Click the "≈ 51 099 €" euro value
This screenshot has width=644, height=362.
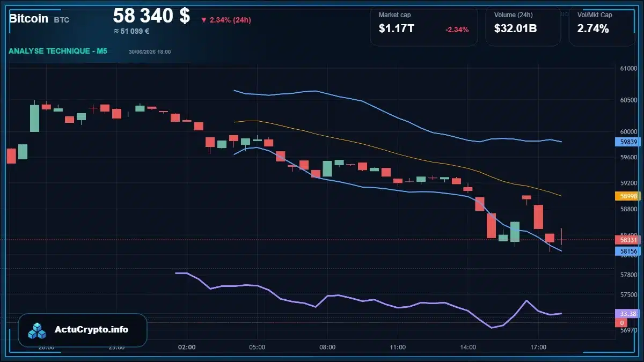(x=131, y=31)
